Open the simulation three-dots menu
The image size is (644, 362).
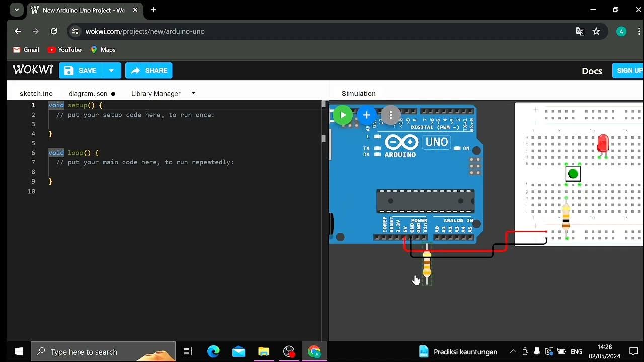coord(391,115)
